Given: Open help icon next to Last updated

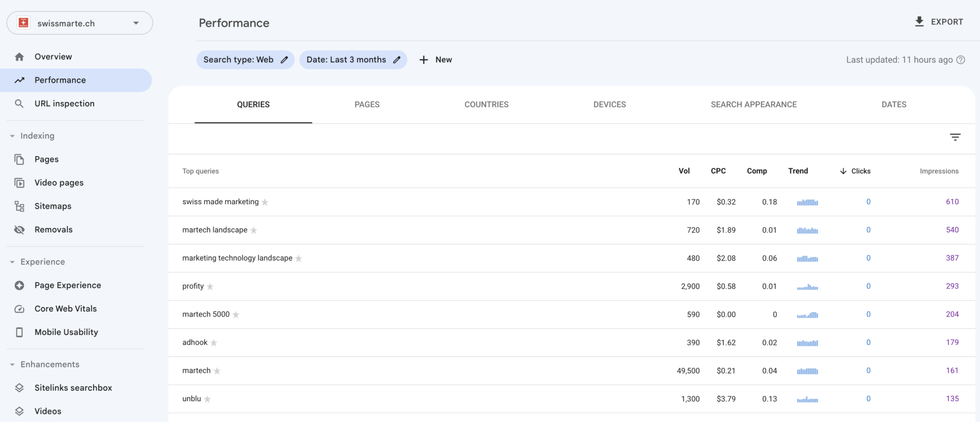Looking at the screenshot, I should [x=961, y=60].
